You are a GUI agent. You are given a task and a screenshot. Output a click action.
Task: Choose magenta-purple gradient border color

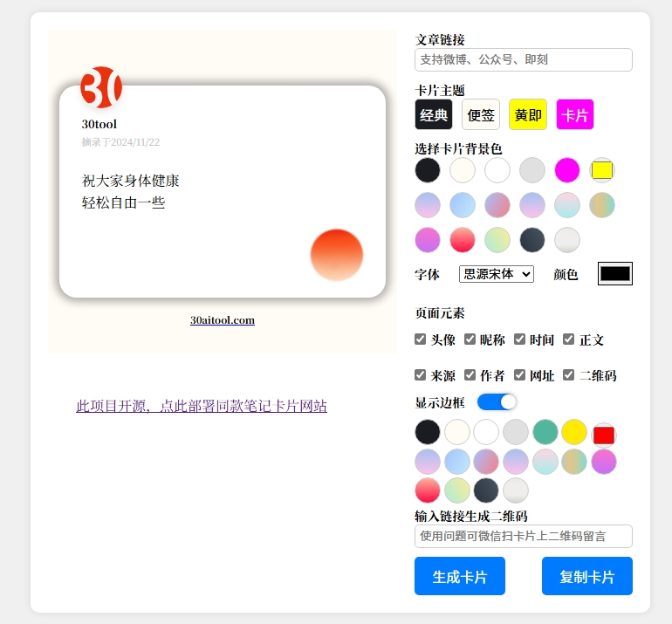pyautogui.click(x=604, y=462)
